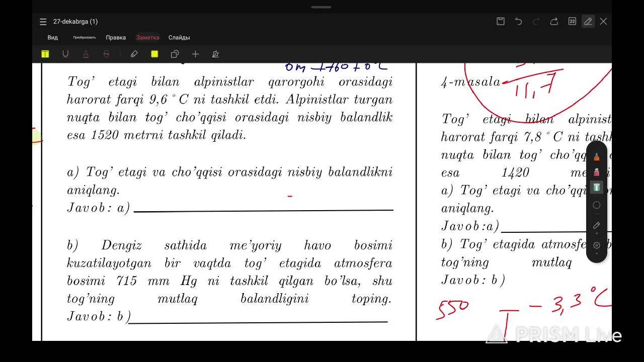This screenshot has height=362, width=644.
Task: Select the eraser tool in the toolbar
Action: pos(134,54)
